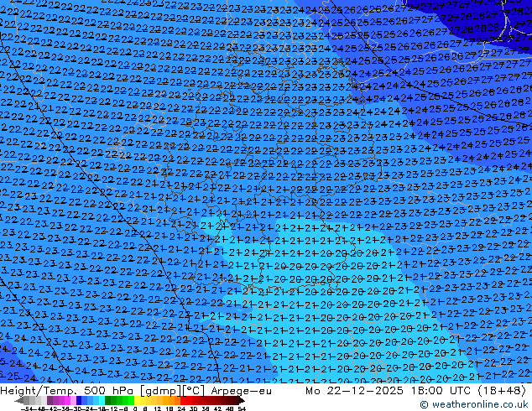Click the '[gdmp]' unit label
The height and width of the screenshot is (411, 532).
click(x=160, y=391)
